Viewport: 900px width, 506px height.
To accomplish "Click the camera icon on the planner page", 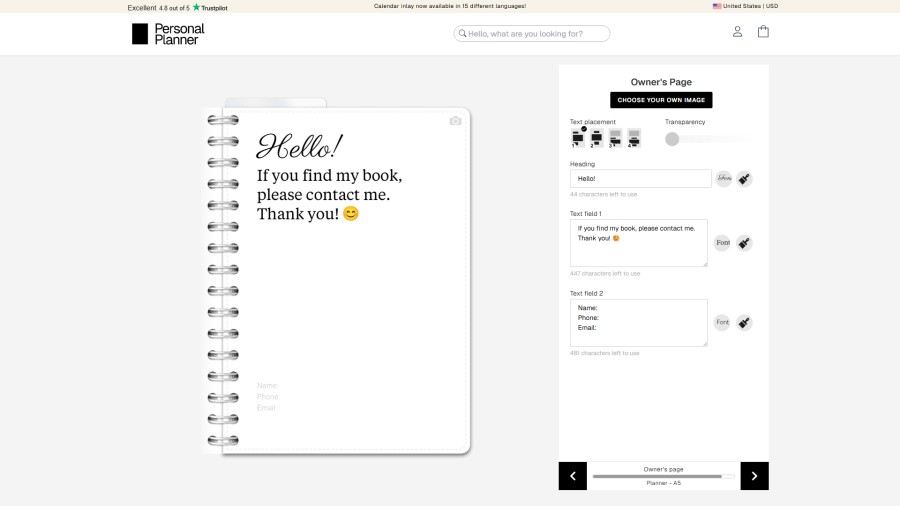I will pyautogui.click(x=455, y=121).
